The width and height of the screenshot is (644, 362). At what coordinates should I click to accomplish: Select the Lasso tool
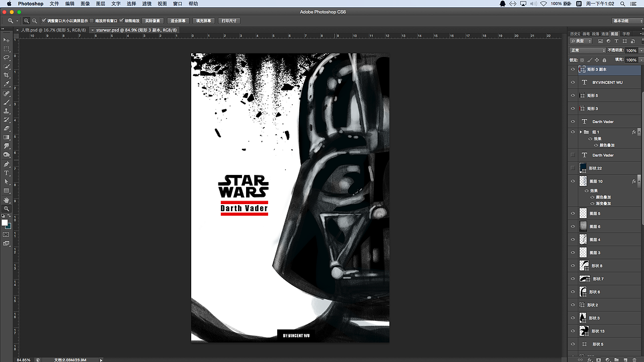pos(7,57)
